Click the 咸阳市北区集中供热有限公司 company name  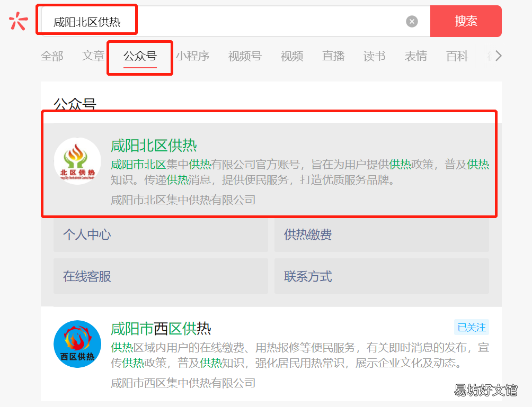pyautogui.click(x=183, y=200)
